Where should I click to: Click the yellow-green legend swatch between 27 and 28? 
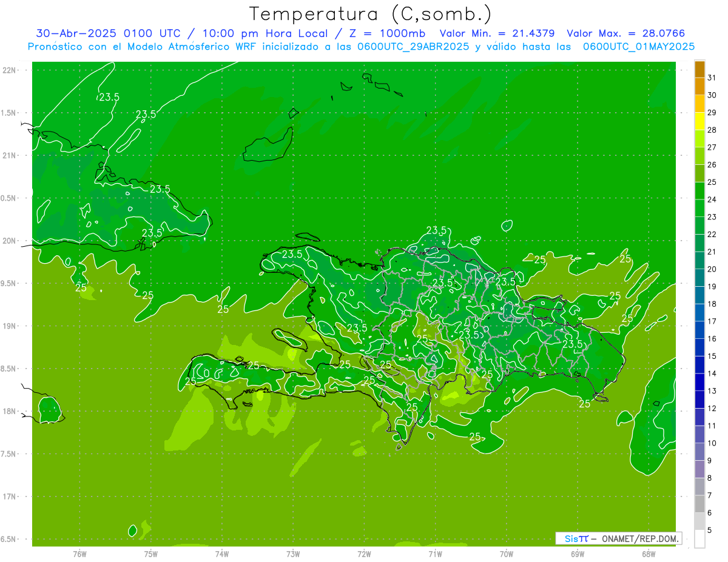click(699, 139)
